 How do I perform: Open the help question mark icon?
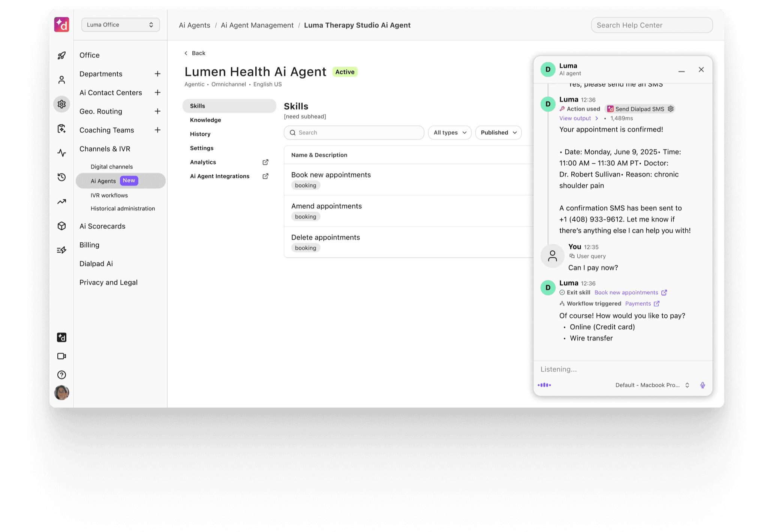61,375
